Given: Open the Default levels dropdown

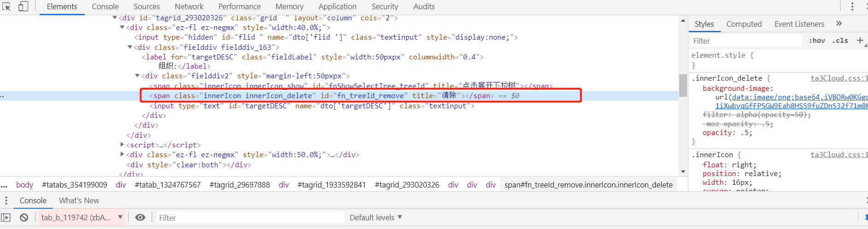Looking at the screenshot, I should click(376, 217).
